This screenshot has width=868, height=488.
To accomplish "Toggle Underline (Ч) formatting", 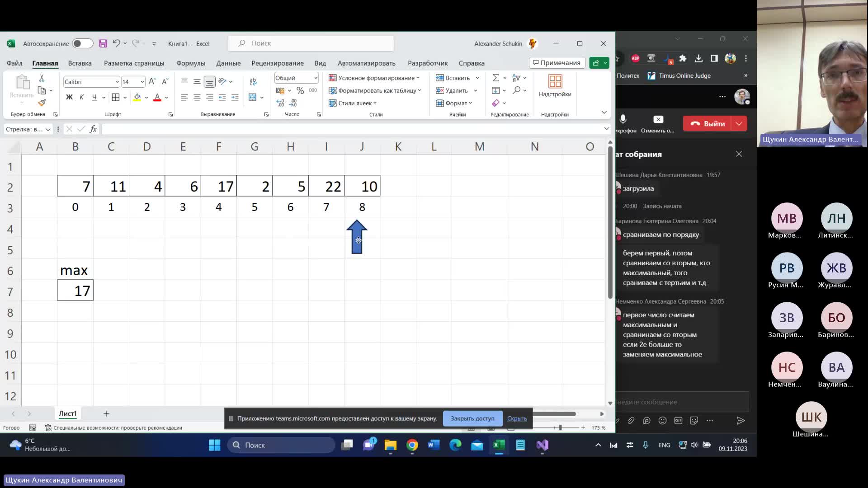I will click(94, 97).
